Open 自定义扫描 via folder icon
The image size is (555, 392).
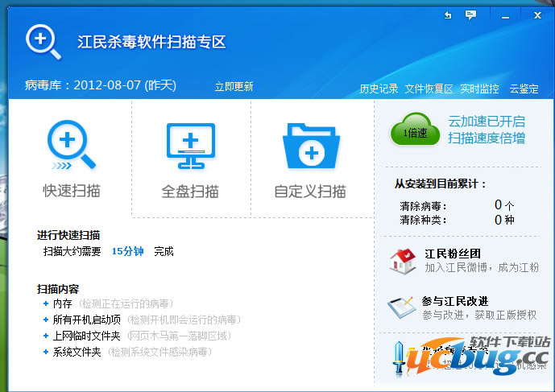311,146
